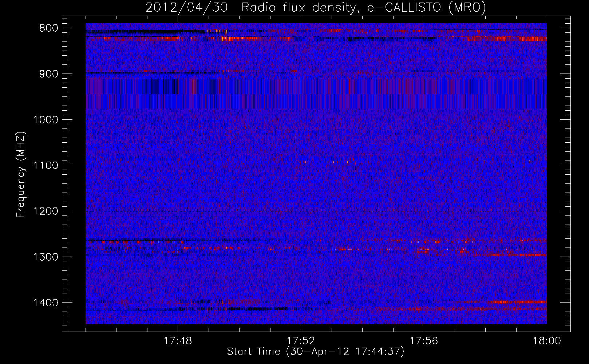Click the 1000 frequency tick label
The height and width of the screenshot is (364, 589).
[46, 120]
